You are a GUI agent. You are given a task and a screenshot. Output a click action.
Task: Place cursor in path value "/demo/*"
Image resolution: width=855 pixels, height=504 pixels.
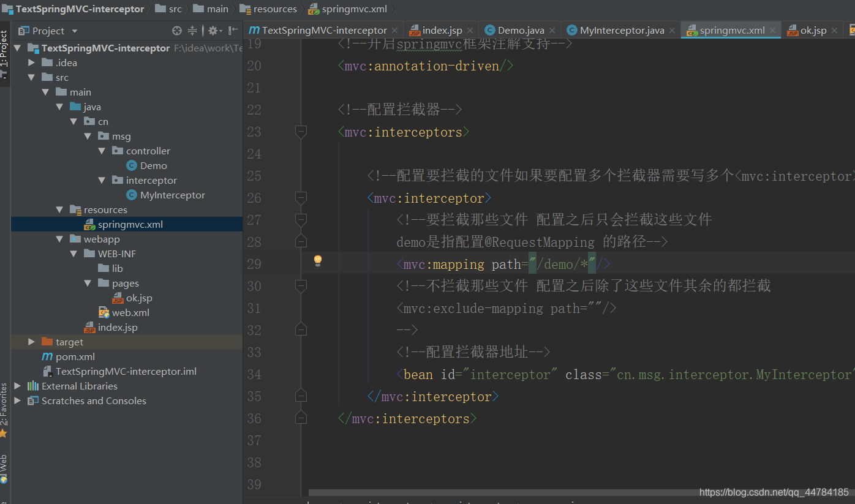pos(562,264)
